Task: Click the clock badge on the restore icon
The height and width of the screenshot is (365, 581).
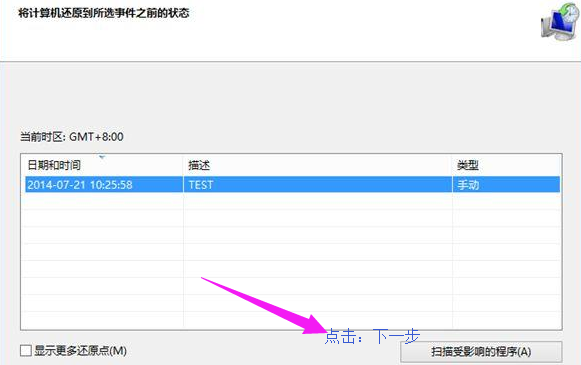Action: [569, 12]
